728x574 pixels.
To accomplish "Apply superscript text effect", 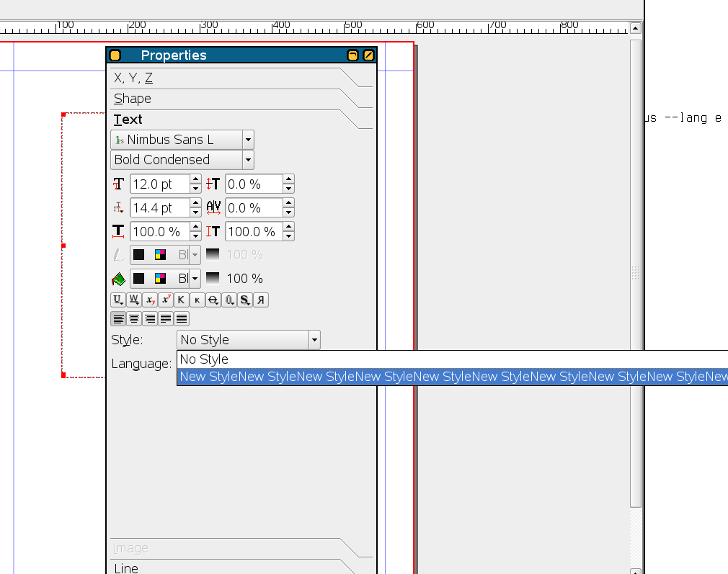I will tap(166, 300).
